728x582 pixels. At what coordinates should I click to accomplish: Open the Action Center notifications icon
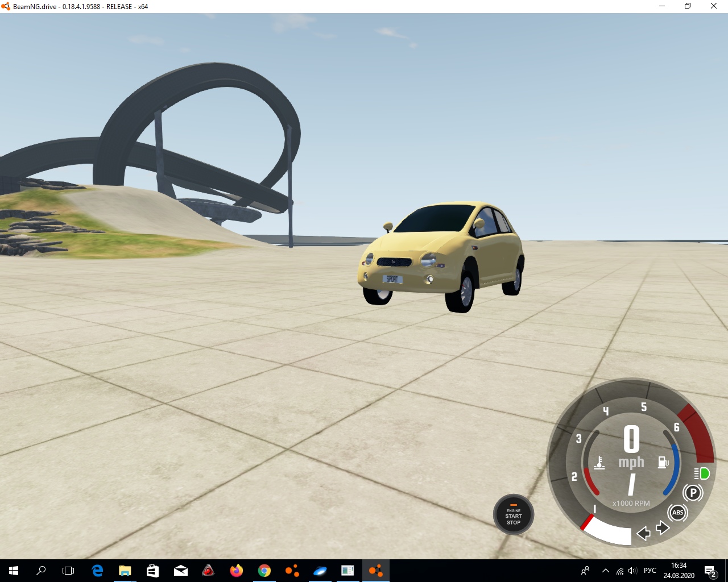tap(710, 571)
